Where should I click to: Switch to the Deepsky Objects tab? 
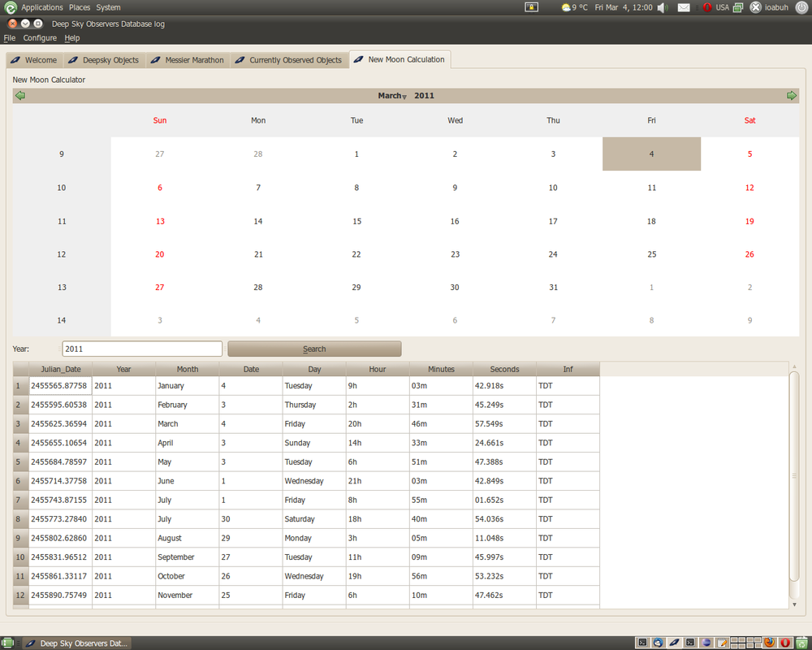point(104,60)
